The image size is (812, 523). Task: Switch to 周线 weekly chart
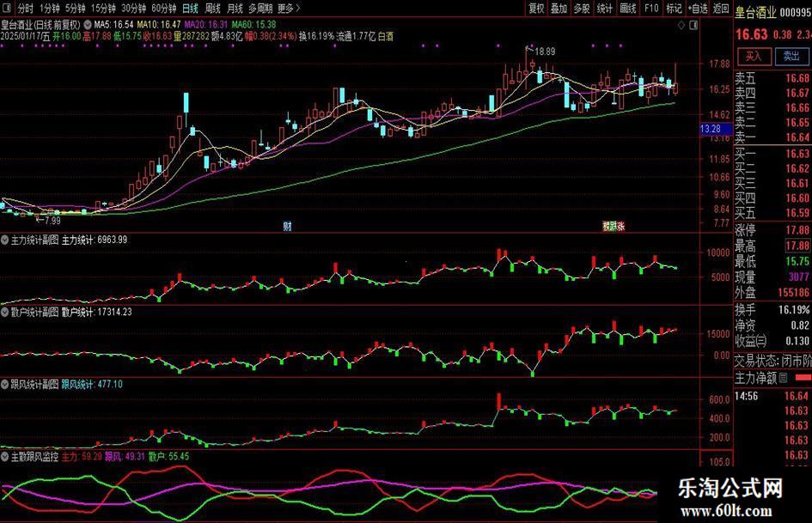[x=212, y=9]
